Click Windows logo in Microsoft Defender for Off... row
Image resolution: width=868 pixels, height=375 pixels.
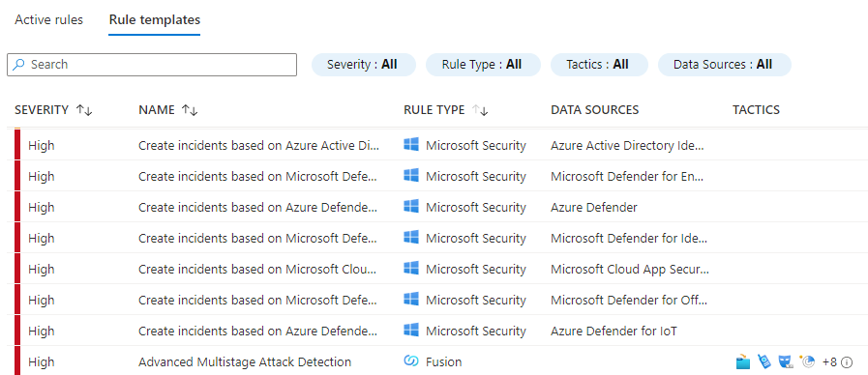pos(411,300)
